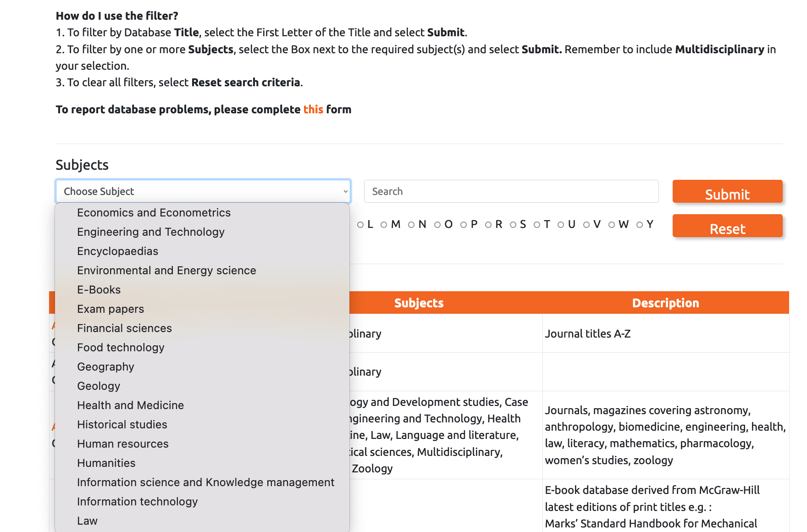Select the letter P radio button
This screenshot has width=807, height=532.
[x=464, y=225]
